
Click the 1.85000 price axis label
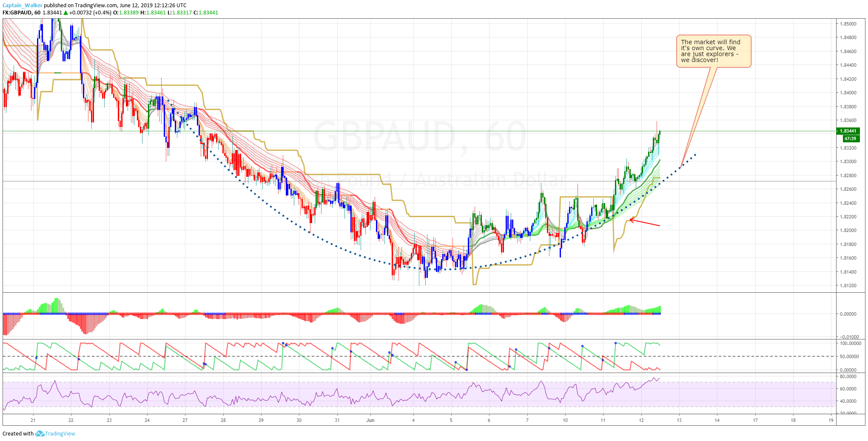pyautogui.click(x=848, y=24)
